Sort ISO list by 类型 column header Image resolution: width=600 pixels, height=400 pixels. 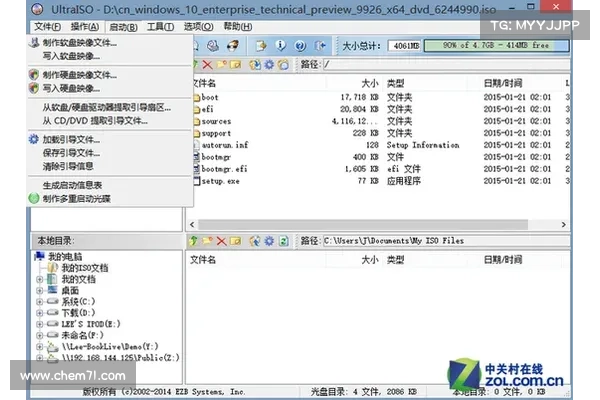[x=396, y=83]
